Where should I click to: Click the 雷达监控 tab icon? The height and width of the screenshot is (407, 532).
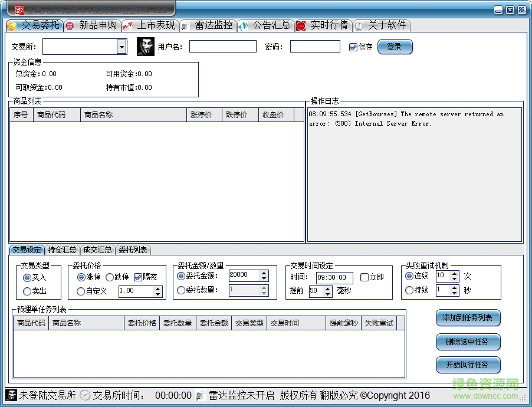pos(185,26)
